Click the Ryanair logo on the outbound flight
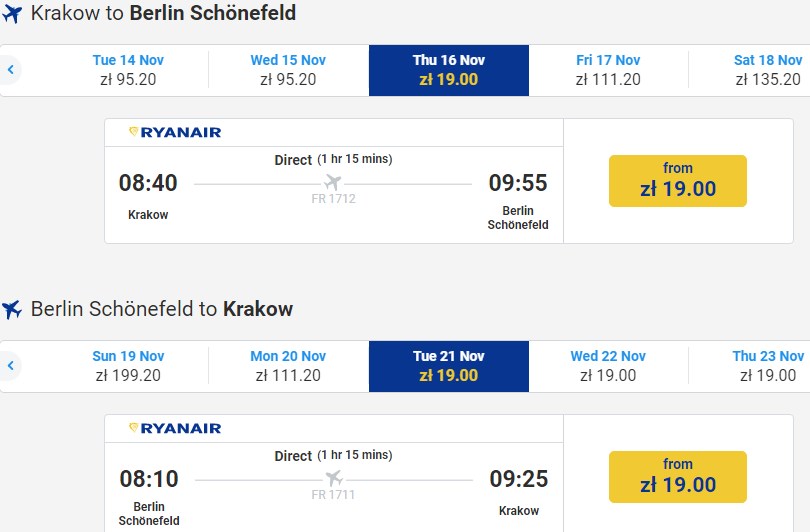The width and height of the screenshot is (810, 532). pyautogui.click(x=175, y=132)
